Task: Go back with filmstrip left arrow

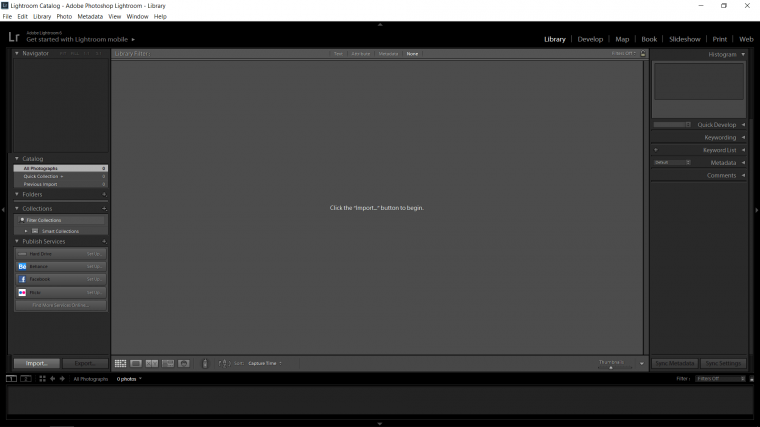Action: [52, 379]
